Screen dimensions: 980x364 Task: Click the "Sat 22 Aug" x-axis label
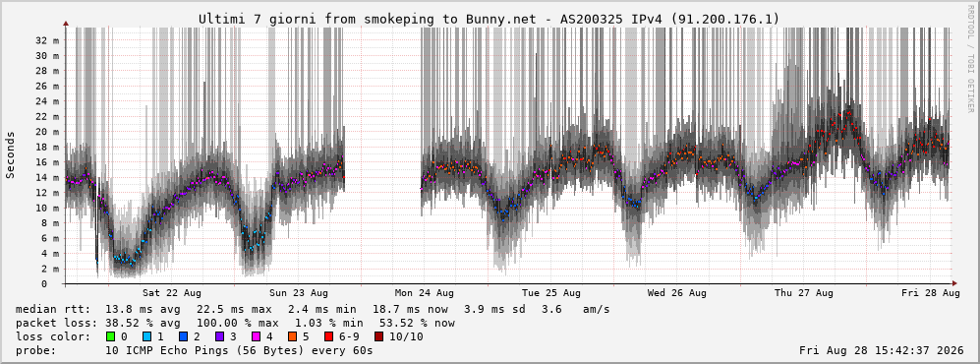[x=172, y=293]
